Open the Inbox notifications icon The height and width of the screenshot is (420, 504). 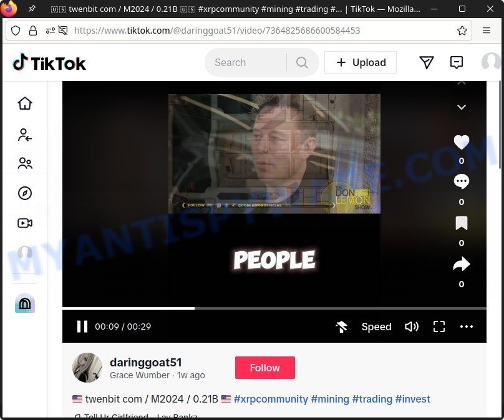click(x=457, y=62)
